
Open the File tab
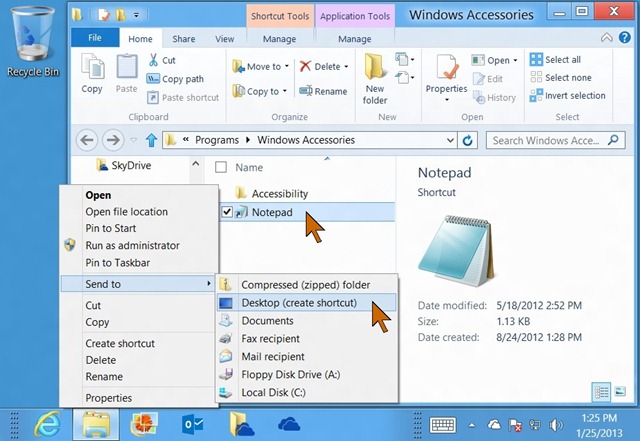(x=95, y=38)
